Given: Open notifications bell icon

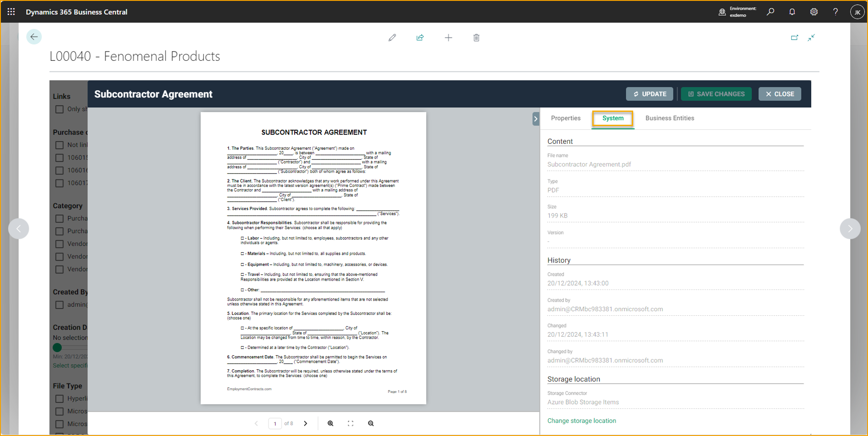Looking at the screenshot, I should pyautogui.click(x=792, y=12).
